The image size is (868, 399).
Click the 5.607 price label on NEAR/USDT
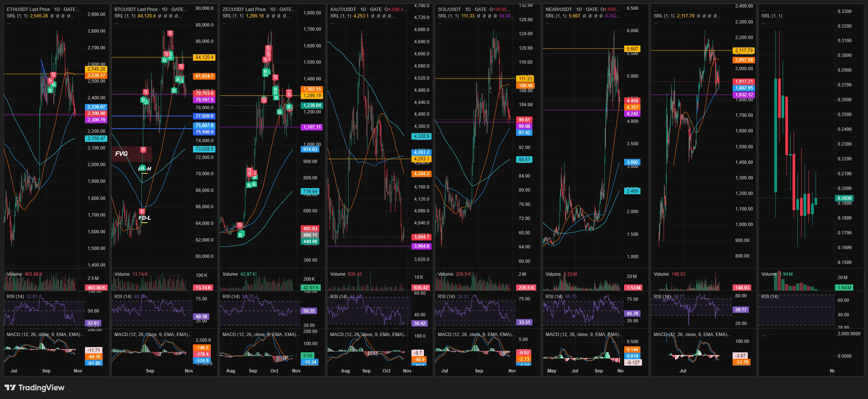tap(632, 49)
